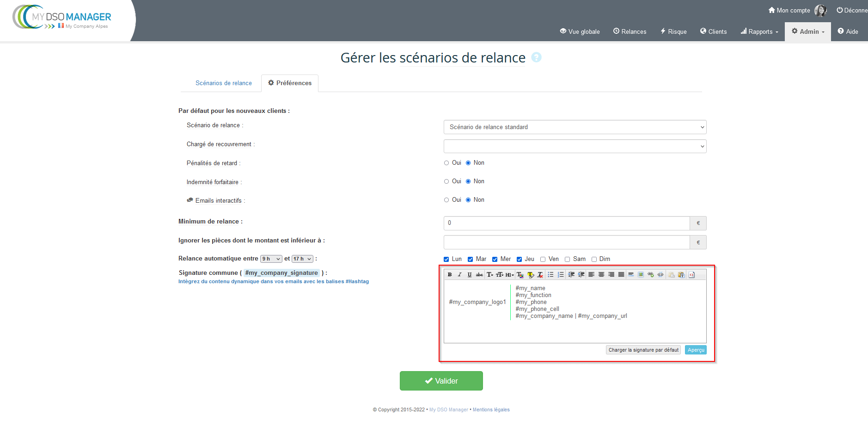Uncheck the Lun checkbox

[x=446, y=260]
